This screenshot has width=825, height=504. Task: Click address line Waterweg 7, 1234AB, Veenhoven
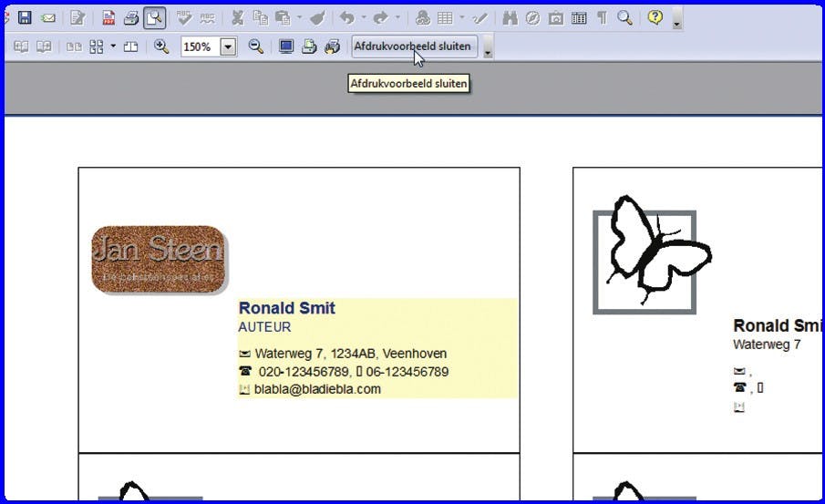tap(350, 354)
